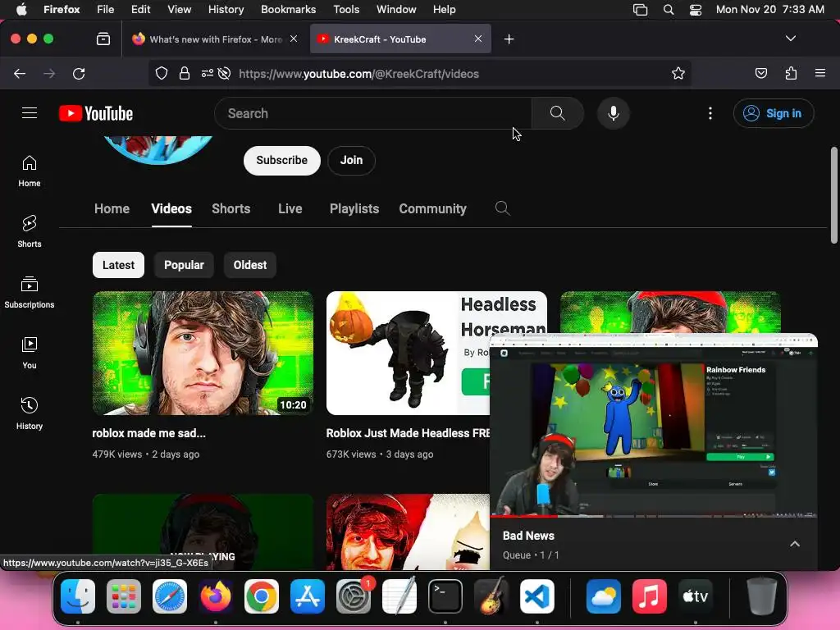Click the YouTube logo
The width and height of the screenshot is (840, 630).
pyautogui.click(x=96, y=113)
